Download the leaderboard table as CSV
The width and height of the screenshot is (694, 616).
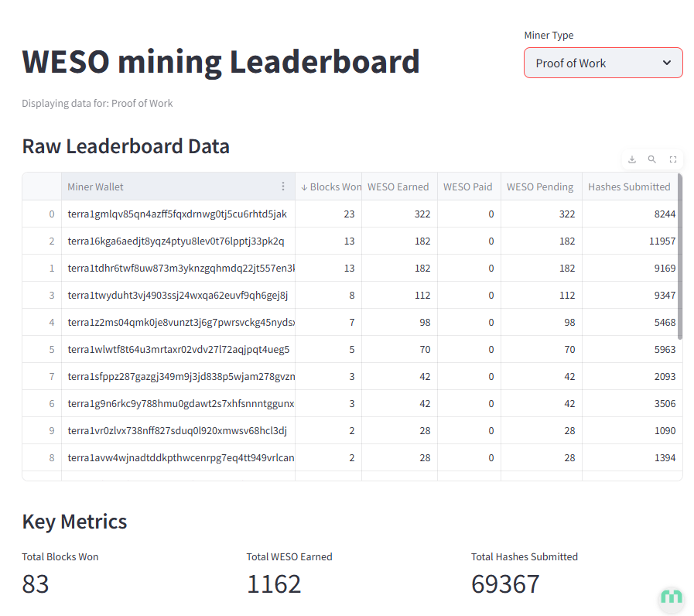pyautogui.click(x=632, y=159)
